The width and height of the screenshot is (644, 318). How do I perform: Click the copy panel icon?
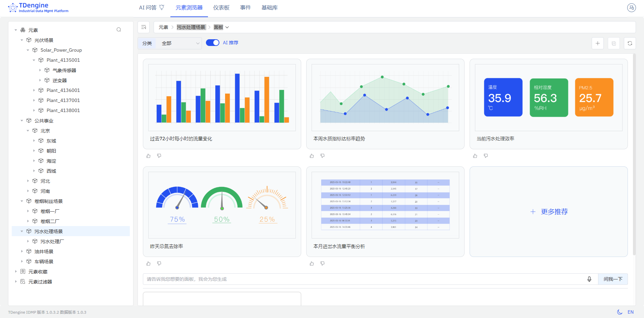coord(614,43)
